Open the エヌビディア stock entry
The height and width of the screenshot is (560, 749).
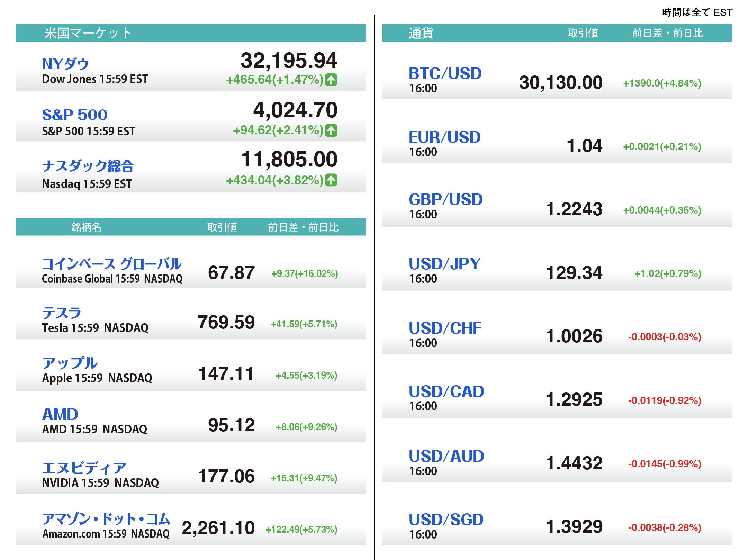pos(84,468)
